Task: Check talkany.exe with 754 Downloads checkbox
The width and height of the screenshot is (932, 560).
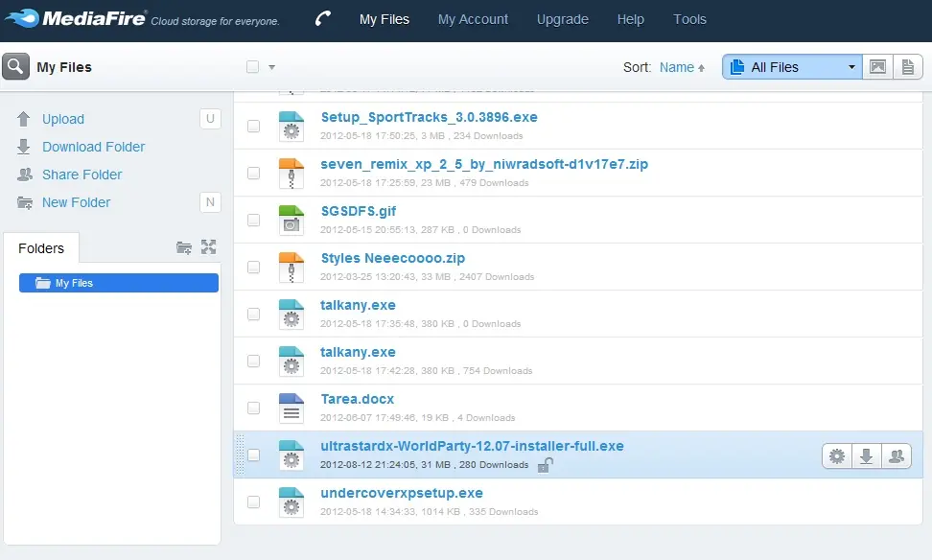Action: coord(254,361)
